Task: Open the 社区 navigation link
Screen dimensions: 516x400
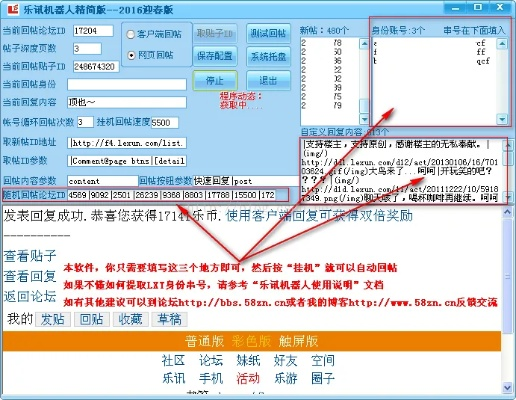Action: 173,360
